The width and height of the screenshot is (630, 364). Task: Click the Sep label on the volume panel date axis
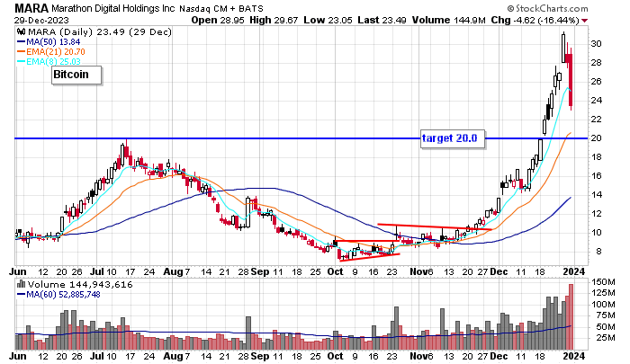(x=260, y=356)
